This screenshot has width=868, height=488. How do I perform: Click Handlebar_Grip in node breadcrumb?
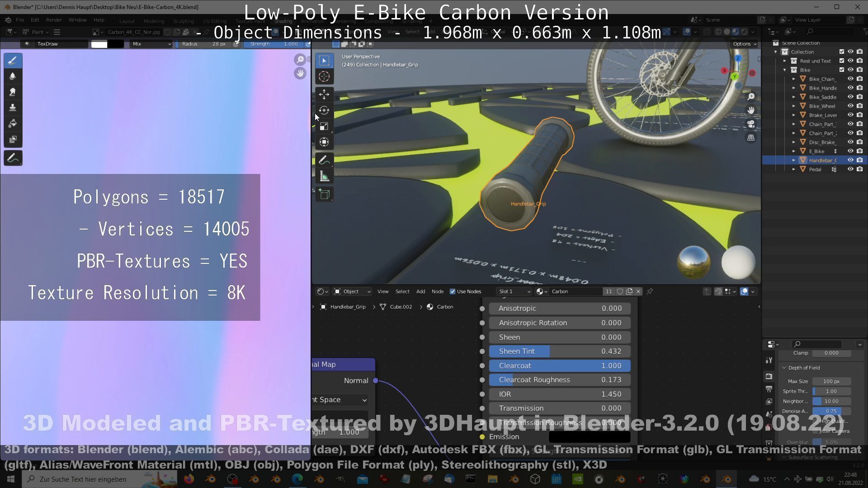[348, 307]
